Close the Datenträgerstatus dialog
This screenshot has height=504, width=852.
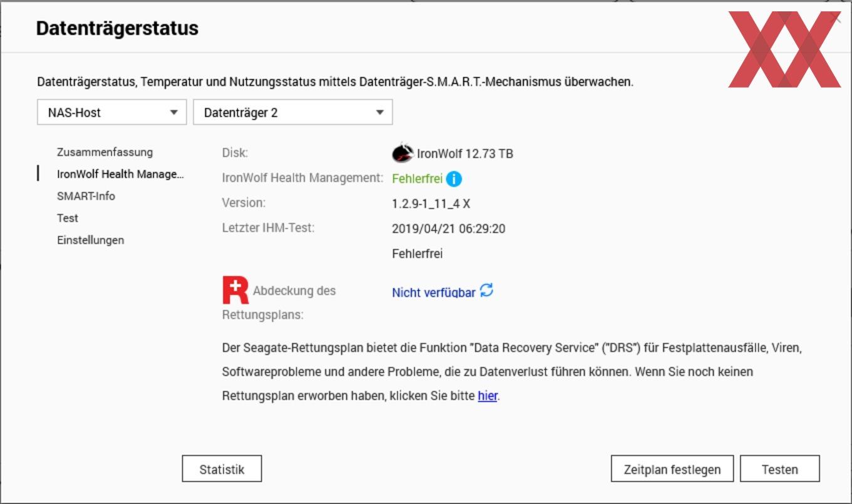(836, 19)
